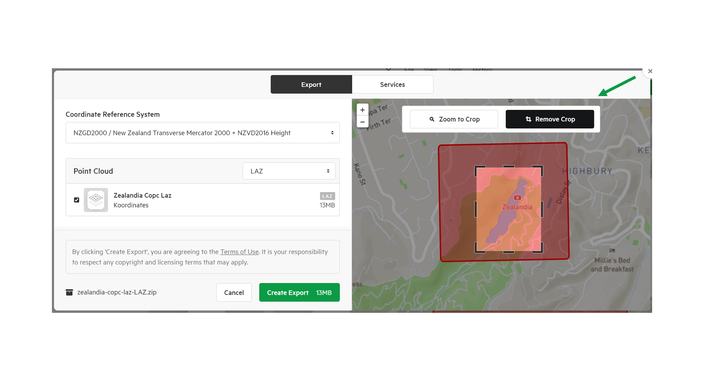Image resolution: width=720 pixels, height=384 pixels.
Task: Click the Zealandia Copc Laz layer thumbnail
Action: click(x=96, y=200)
